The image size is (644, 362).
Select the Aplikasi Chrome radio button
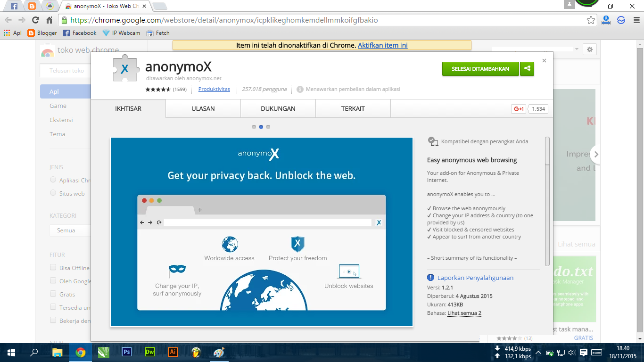pyautogui.click(x=53, y=180)
